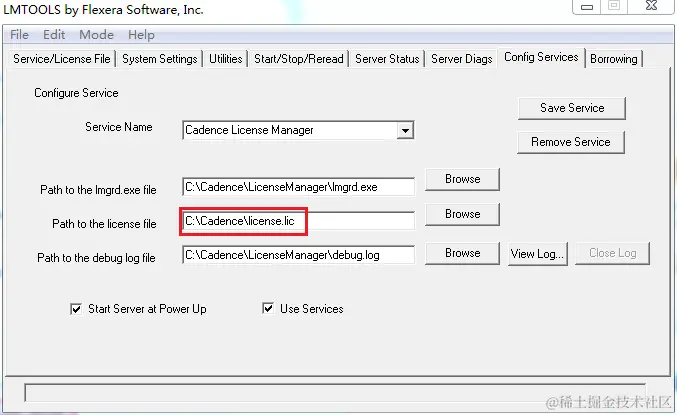Switch to Service/License File tab
The width and height of the screenshot is (677, 415).
(62, 59)
